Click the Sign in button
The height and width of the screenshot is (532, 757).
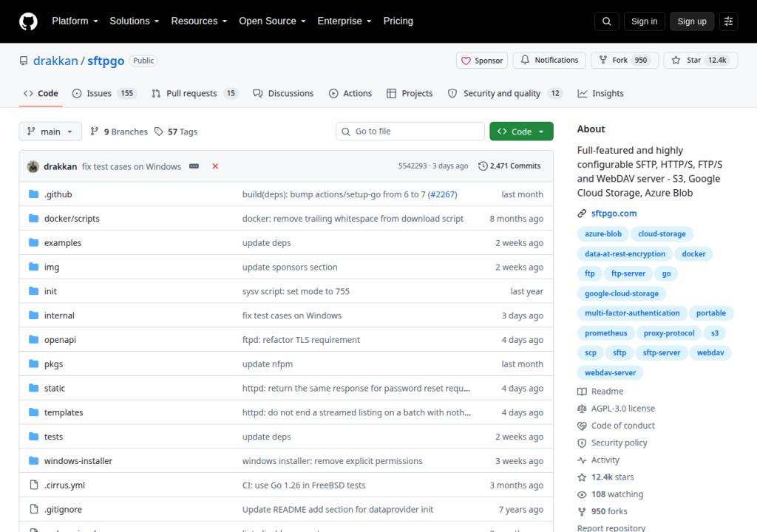(x=644, y=21)
